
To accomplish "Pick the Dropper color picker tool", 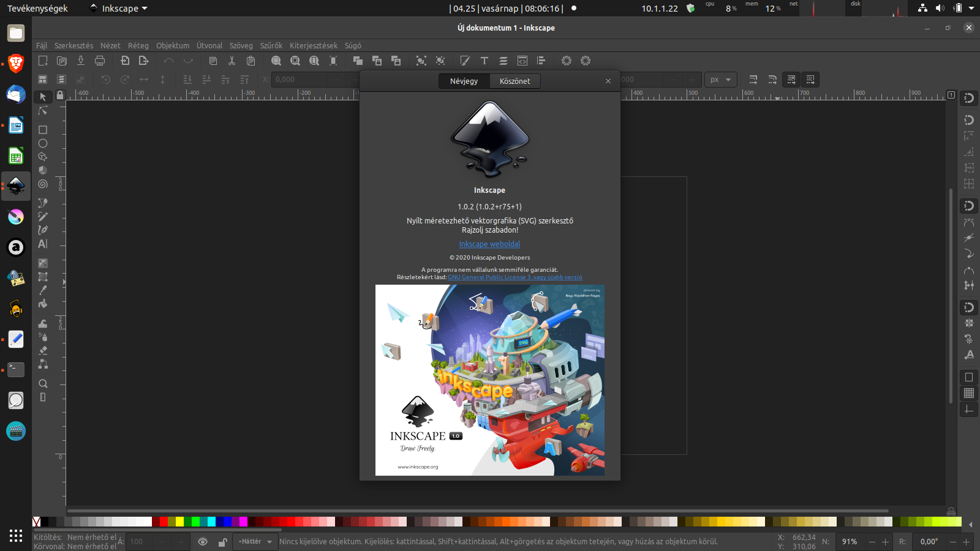I will click(x=43, y=290).
